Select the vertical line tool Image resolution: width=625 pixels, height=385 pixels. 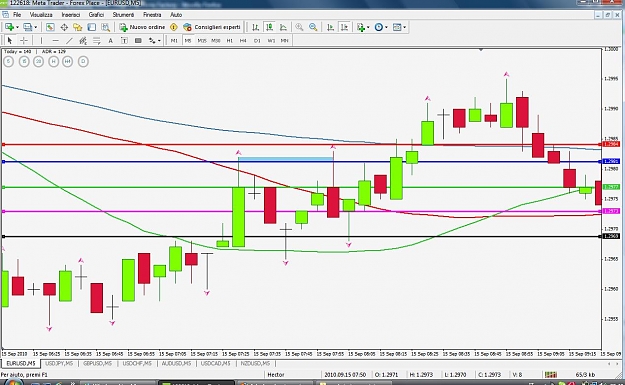41,40
